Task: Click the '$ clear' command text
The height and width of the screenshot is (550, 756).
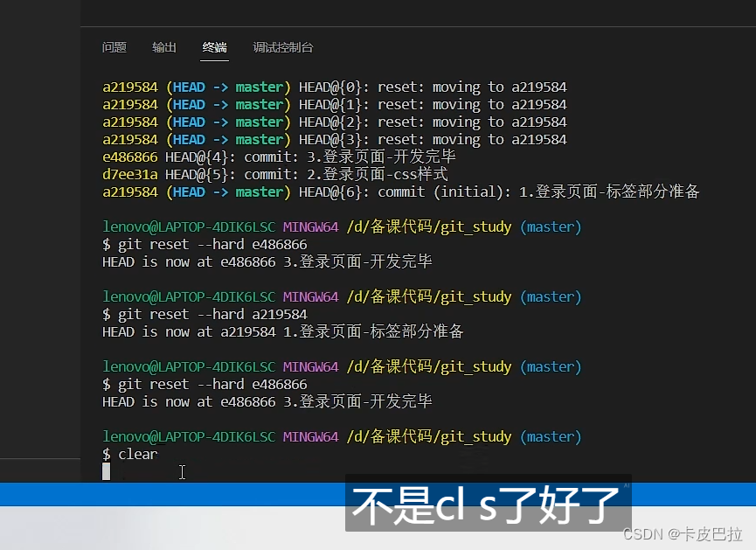Action: (130, 455)
